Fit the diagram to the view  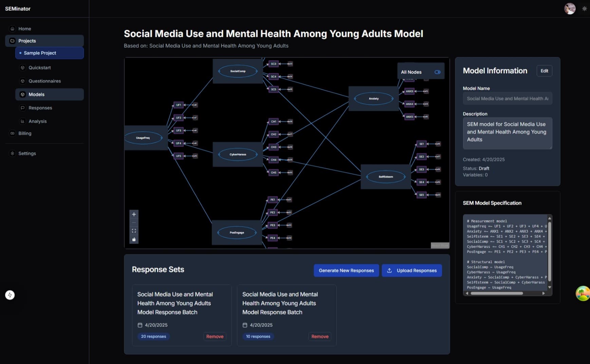134,231
